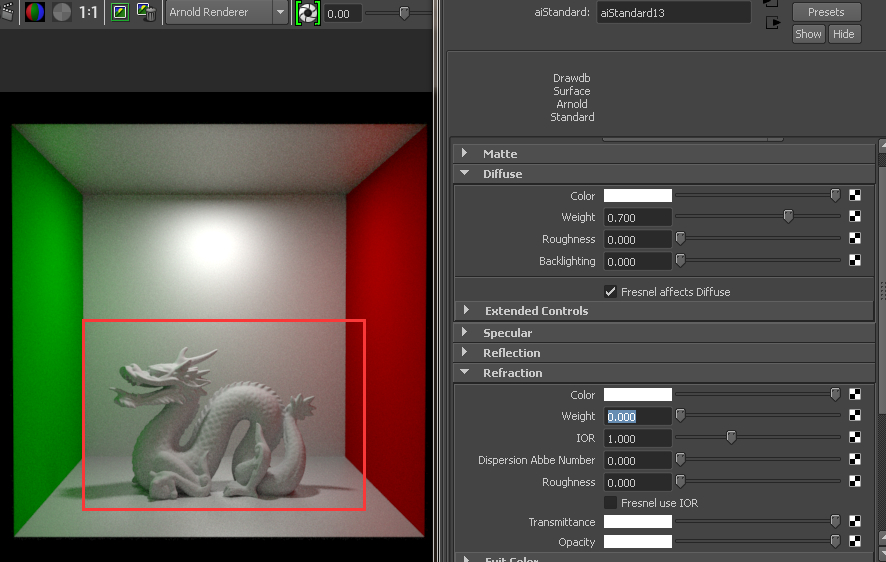This screenshot has width=886, height=562.
Task: Click the Dispersion Abbe Number slider handle
Action: (x=680, y=459)
